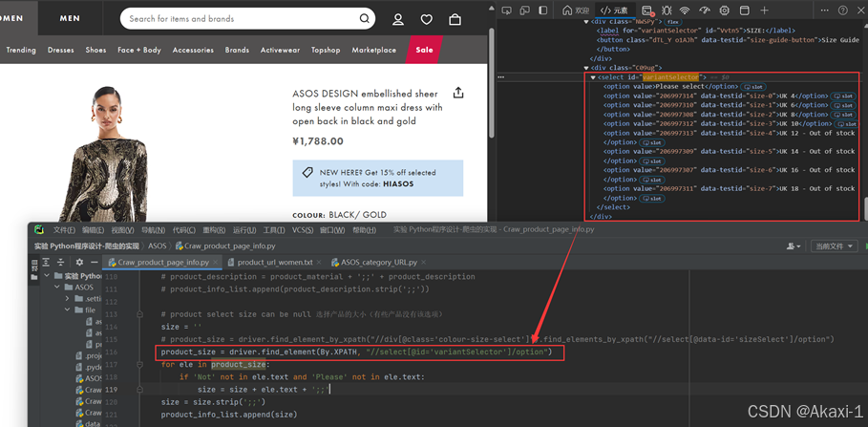Open DevTools help question mark icon

(842, 10)
